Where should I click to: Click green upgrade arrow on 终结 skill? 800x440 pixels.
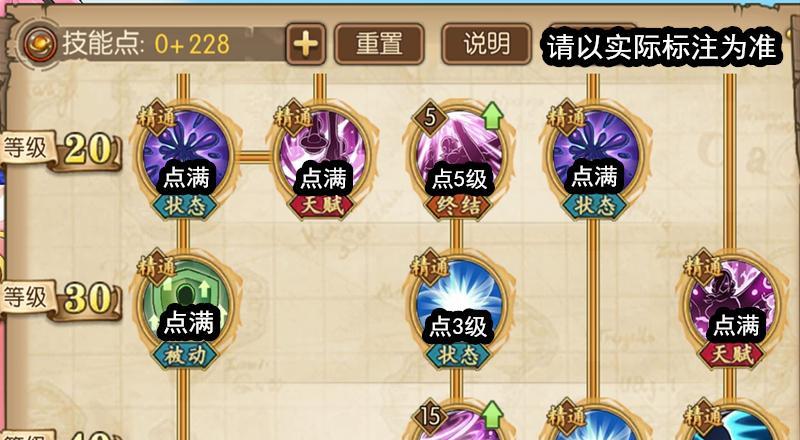[492, 115]
